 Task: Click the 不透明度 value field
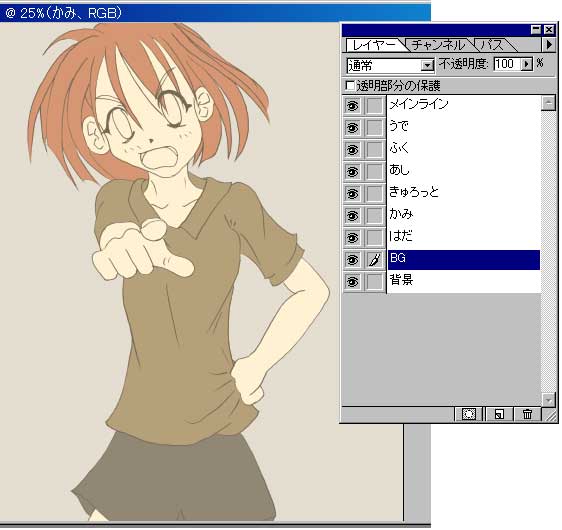[x=507, y=64]
